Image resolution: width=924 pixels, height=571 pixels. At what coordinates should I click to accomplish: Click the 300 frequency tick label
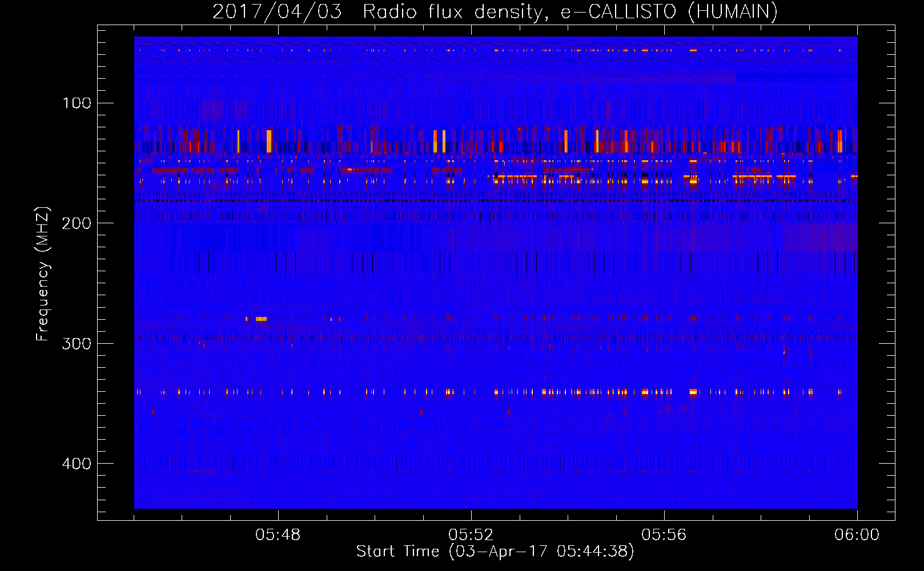click(77, 344)
